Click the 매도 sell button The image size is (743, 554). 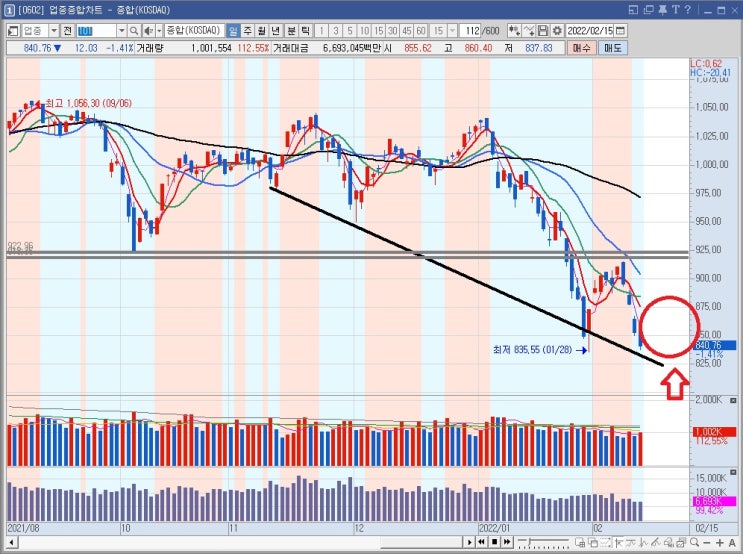(613, 48)
